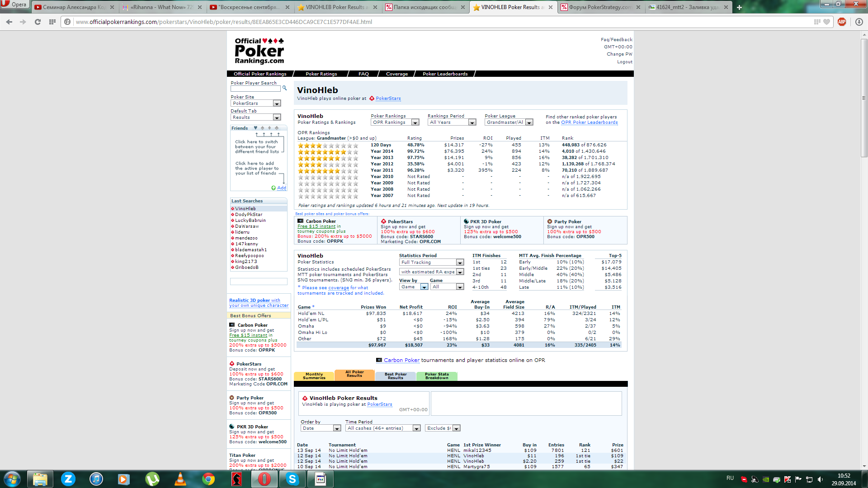Open the browser downloads icon
868x488 pixels.
pos(859,22)
